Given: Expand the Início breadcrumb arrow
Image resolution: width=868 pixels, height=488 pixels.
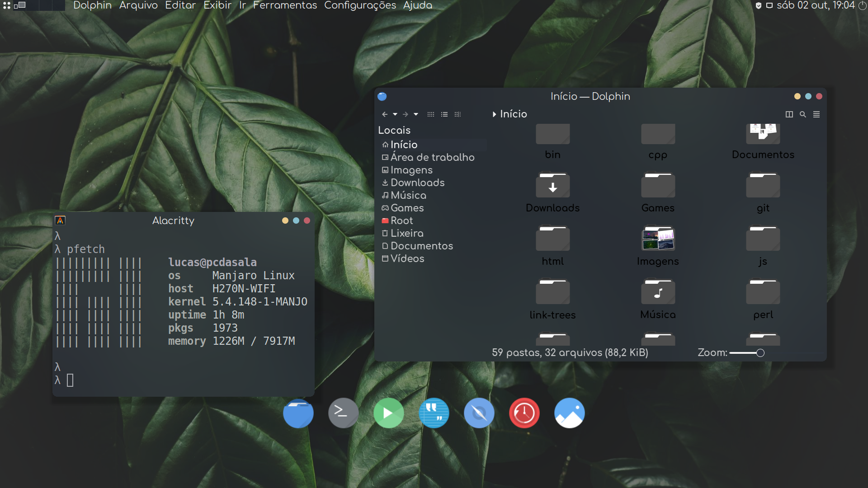Looking at the screenshot, I should [x=494, y=114].
